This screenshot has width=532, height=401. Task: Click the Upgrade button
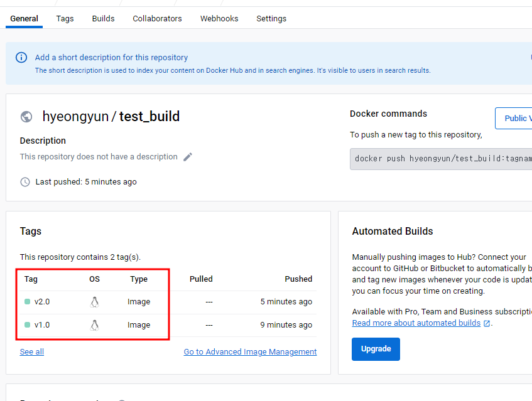376,349
